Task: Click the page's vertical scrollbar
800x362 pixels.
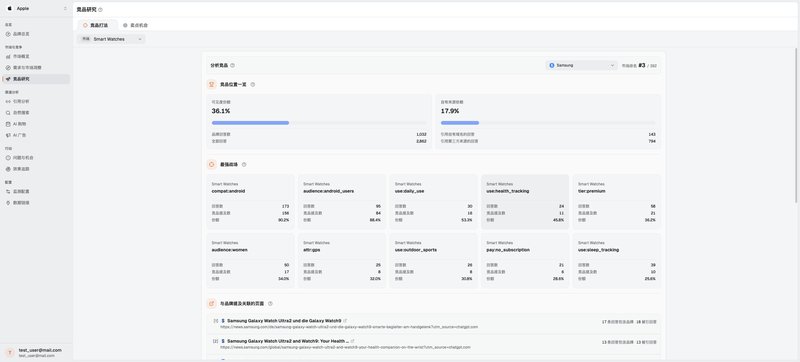Action: coord(796,125)
